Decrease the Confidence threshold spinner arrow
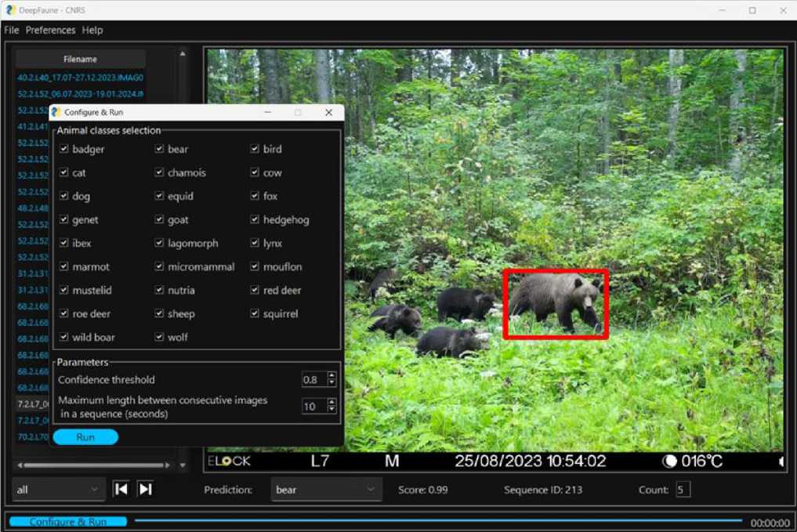The height and width of the screenshot is (532, 797). (x=332, y=382)
